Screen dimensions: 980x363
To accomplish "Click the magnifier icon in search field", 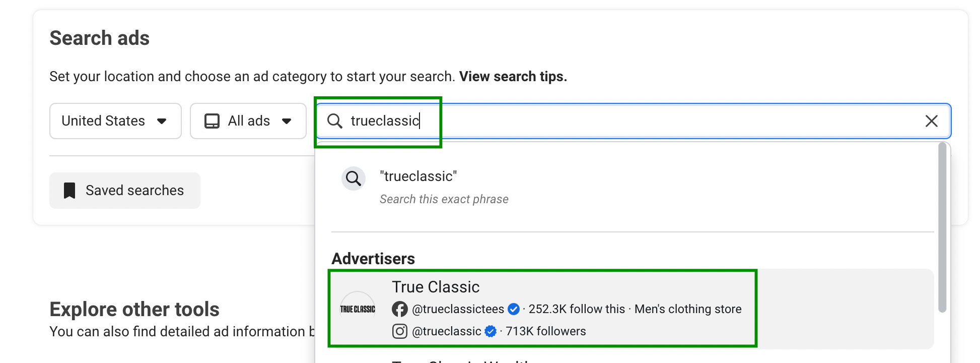I will point(335,121).
